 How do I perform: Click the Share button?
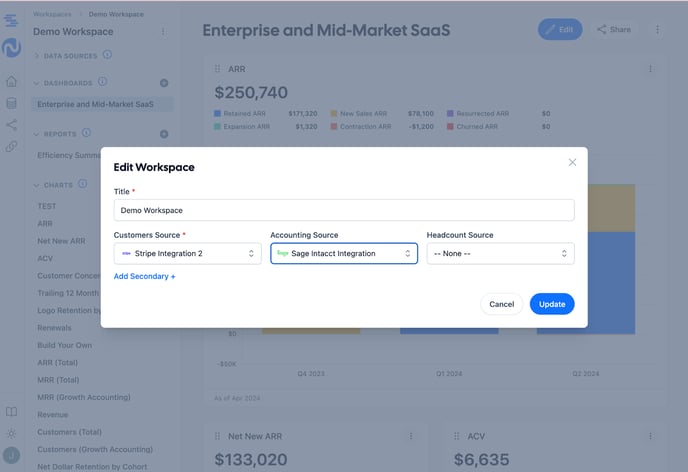pos(614,29)
